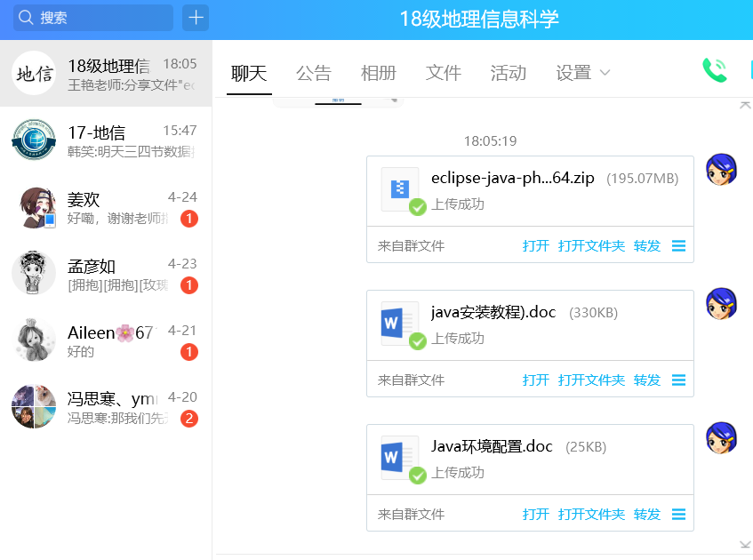Open chat with 姜欢
Screen dimensions: 753x560
click(x=106, y=208)
